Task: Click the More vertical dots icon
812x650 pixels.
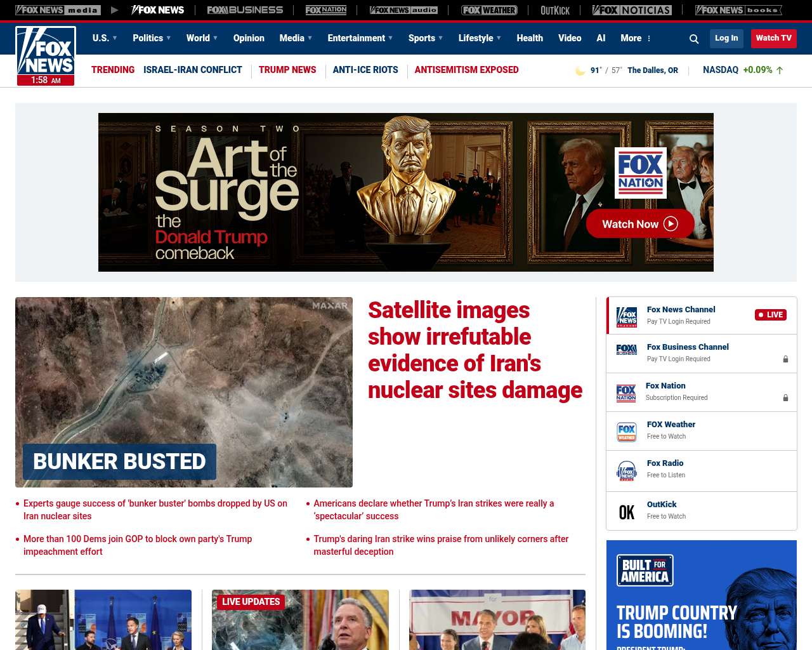Action: 649,39
